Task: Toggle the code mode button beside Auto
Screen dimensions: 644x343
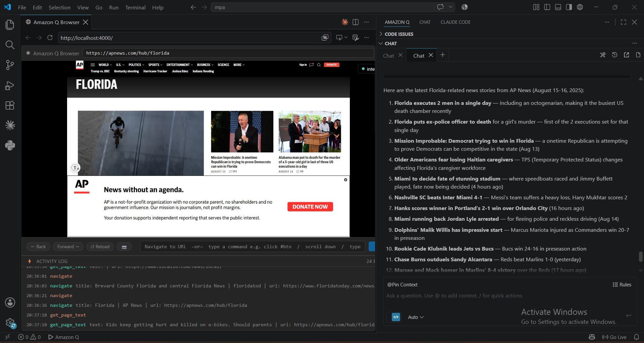Action: pos(396,317)
